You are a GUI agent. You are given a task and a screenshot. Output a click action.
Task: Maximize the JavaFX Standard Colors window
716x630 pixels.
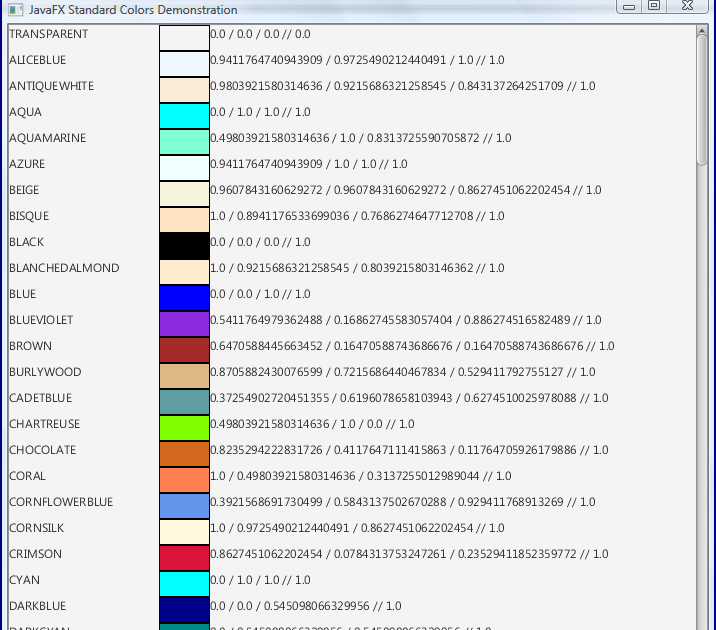click(x=654, y=6)
